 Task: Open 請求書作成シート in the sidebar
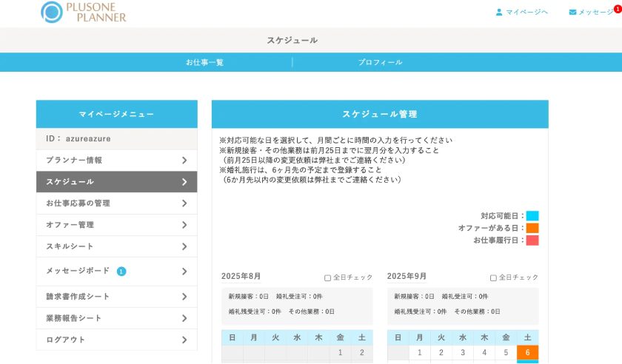point(78,297)
